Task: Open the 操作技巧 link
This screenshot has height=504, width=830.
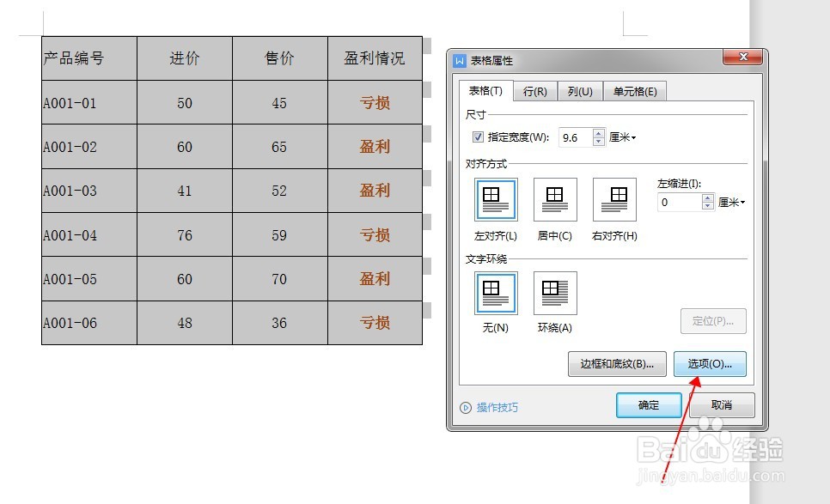Action: click(x=497, y=408)
